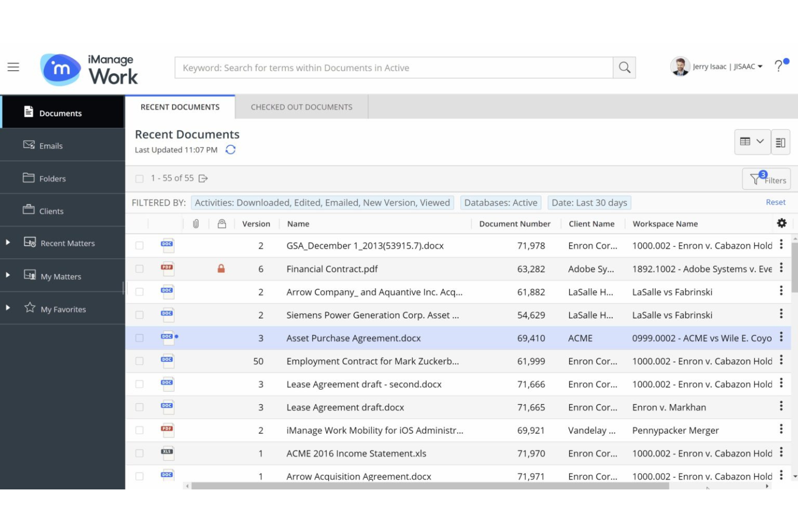Tick the checkbox beside Financial Contract.pdf
The width and height of the screenshot is (798, 532).
point(139,268)
